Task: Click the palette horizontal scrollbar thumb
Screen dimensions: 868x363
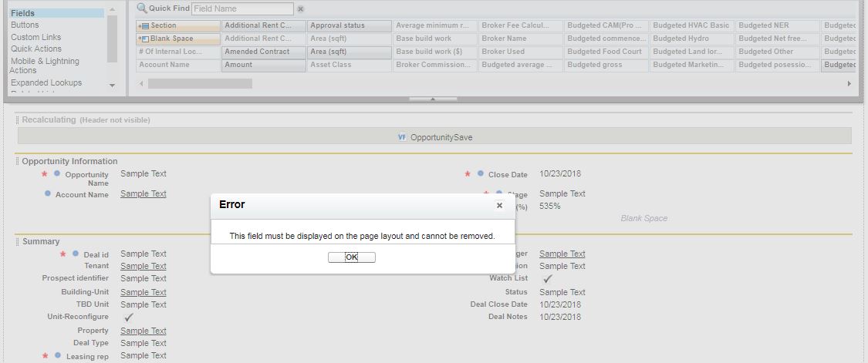Action: point(200,83)
